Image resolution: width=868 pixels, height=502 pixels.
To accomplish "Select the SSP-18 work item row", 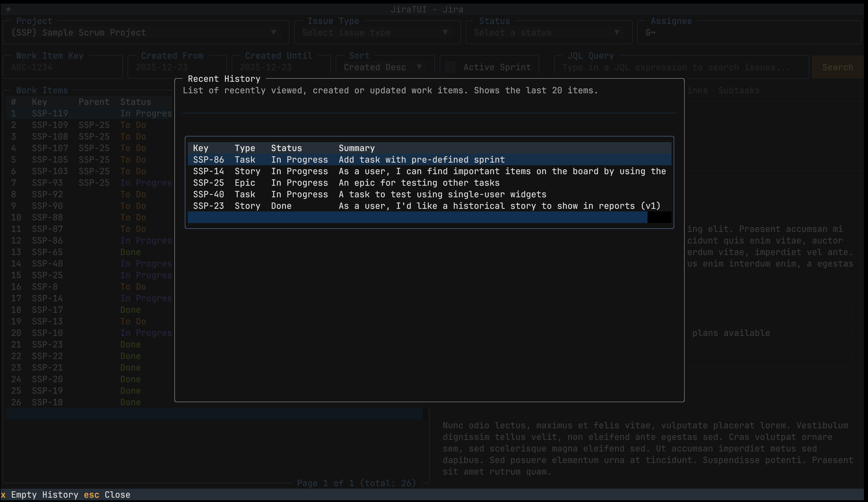I will 89,402.
